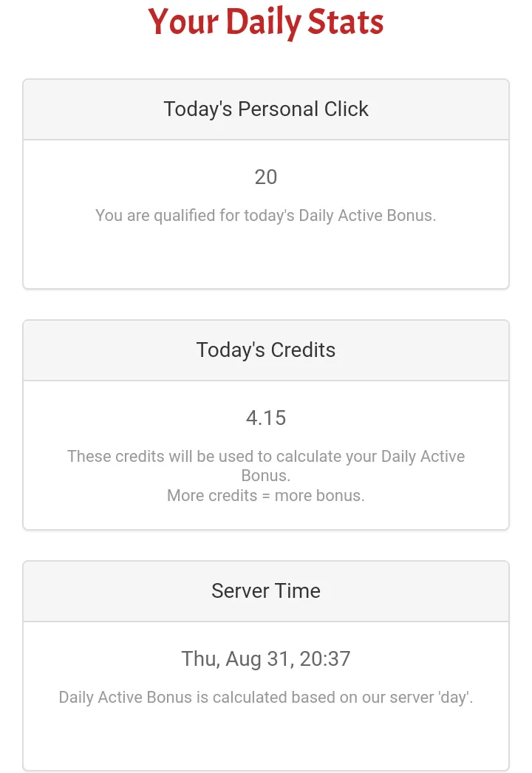Click the personal click count of 20

(x=266, y=177)
